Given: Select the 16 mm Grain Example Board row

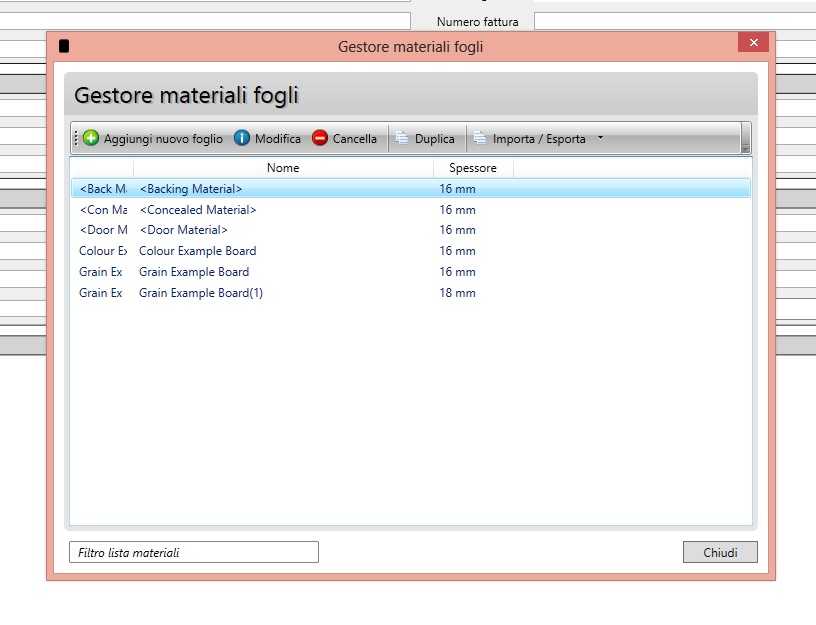Looking at the screenshot, I should coord(194,272).
